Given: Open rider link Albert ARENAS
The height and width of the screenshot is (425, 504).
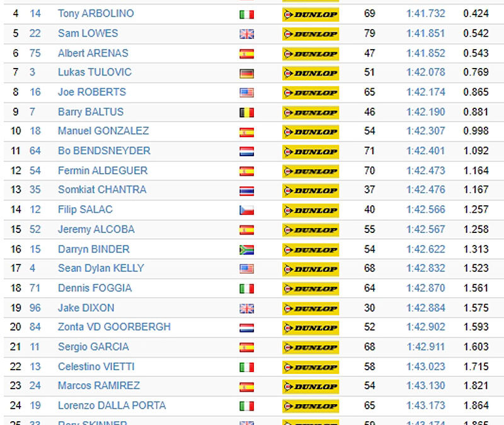Looking at the screenshot, I should tap(93, 53).
